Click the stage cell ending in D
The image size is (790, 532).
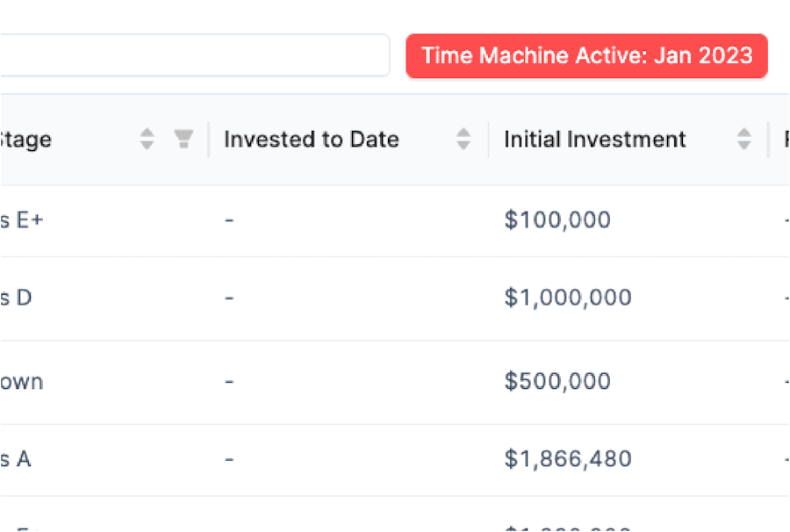(x=16, y=298)
